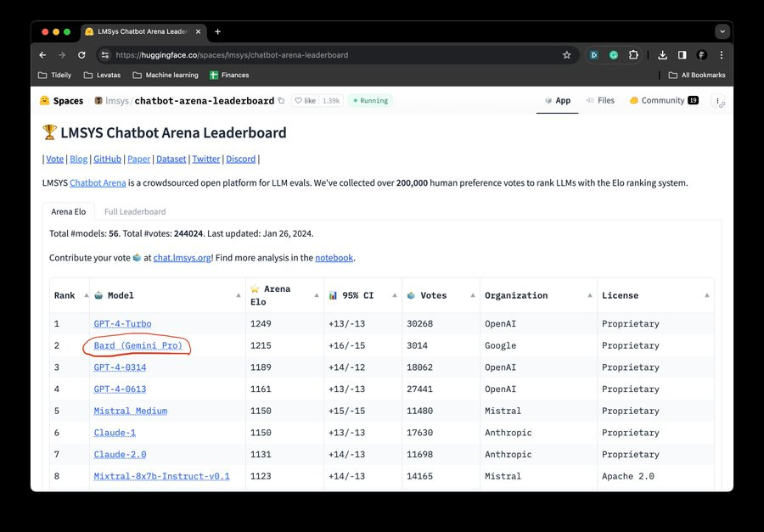This screenshot has height=532, width=764.
Task: Open the Dataset link
Action: click(x=171, y=159)
